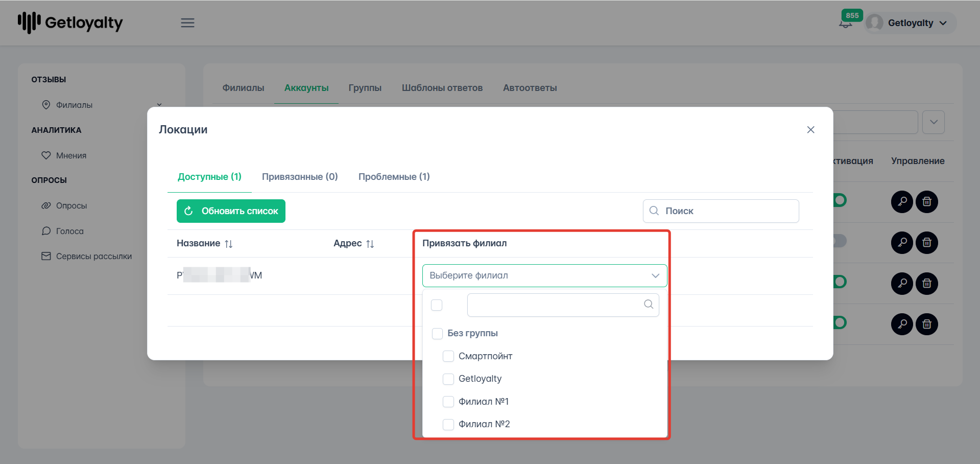Switch to the Привязанные (0) tab
This screenshot has height=464, width=980.
[300, 177]
